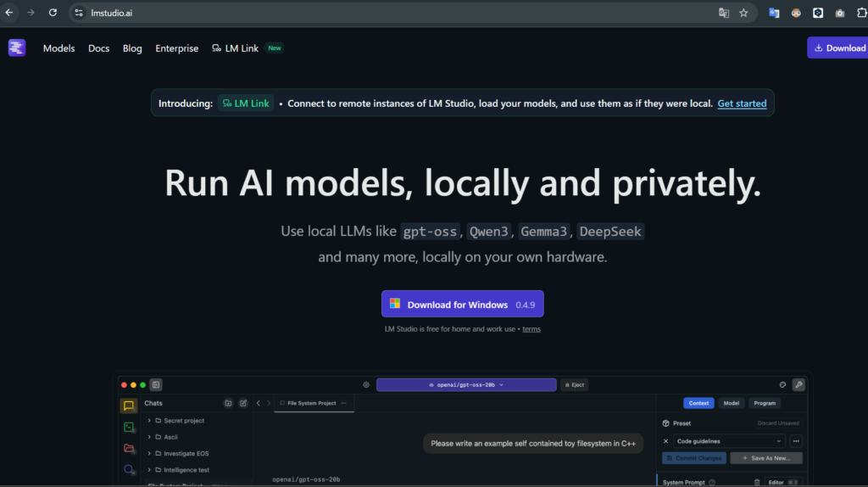Click the browser translate page icon
This screenshot has height=487, width=868.
[724, 13]
